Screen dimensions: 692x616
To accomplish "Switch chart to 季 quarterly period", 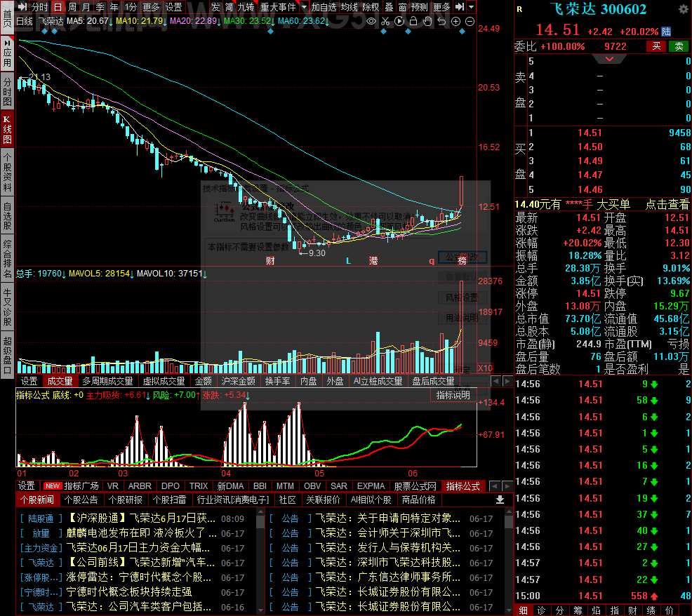I will [100, 7].
